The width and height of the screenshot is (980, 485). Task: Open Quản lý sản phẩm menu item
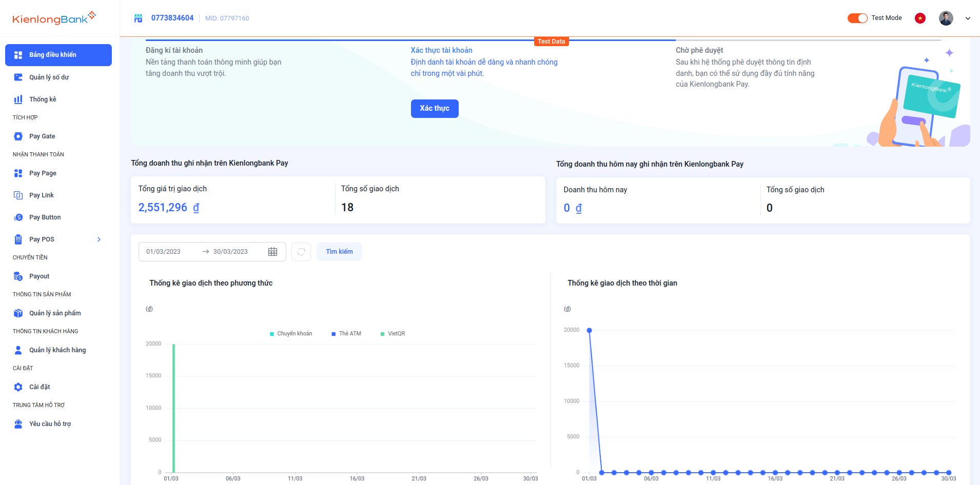(58, 313)
